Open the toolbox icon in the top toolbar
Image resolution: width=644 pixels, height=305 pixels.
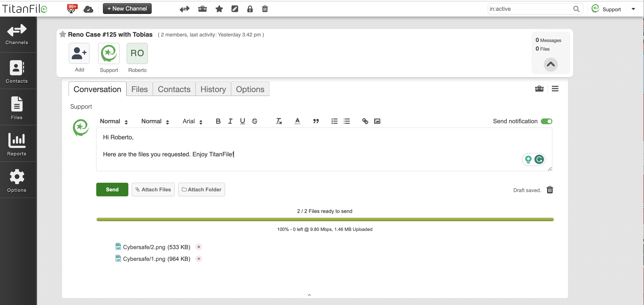pyautogui.click(x=202, y=9)
